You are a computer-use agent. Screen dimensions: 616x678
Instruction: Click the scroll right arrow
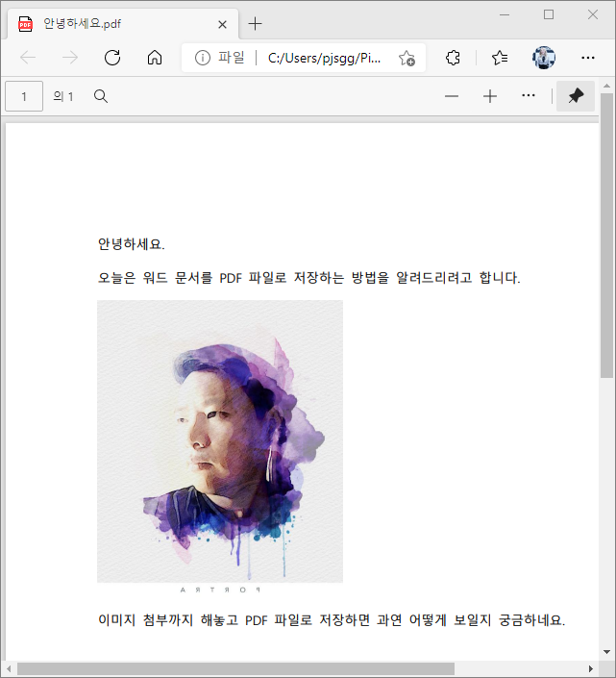[590, 668]
